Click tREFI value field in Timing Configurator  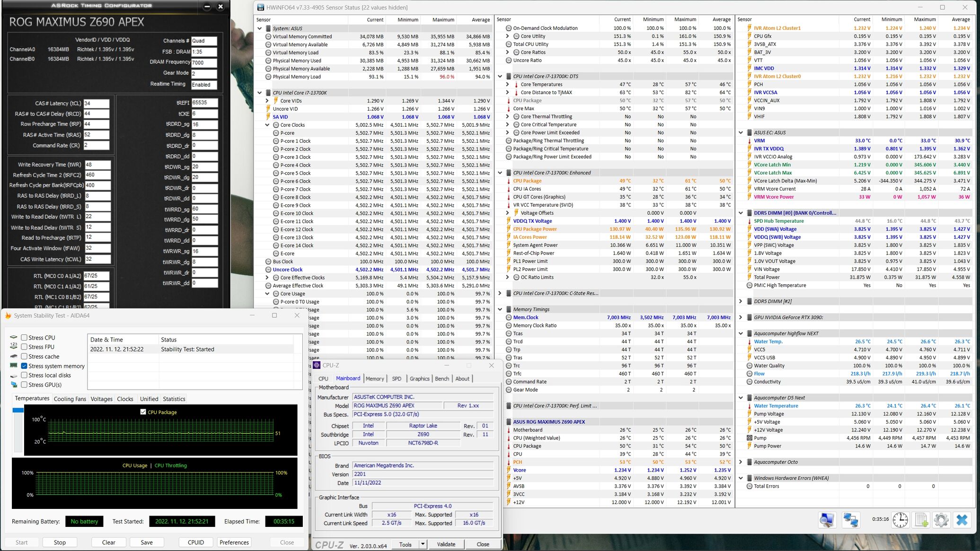tap(204, 103)
